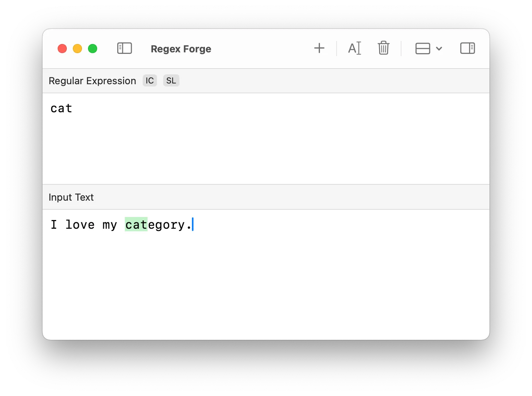
Task: Toggle the IC ignore-case option
Action: [x=150, y=81]
